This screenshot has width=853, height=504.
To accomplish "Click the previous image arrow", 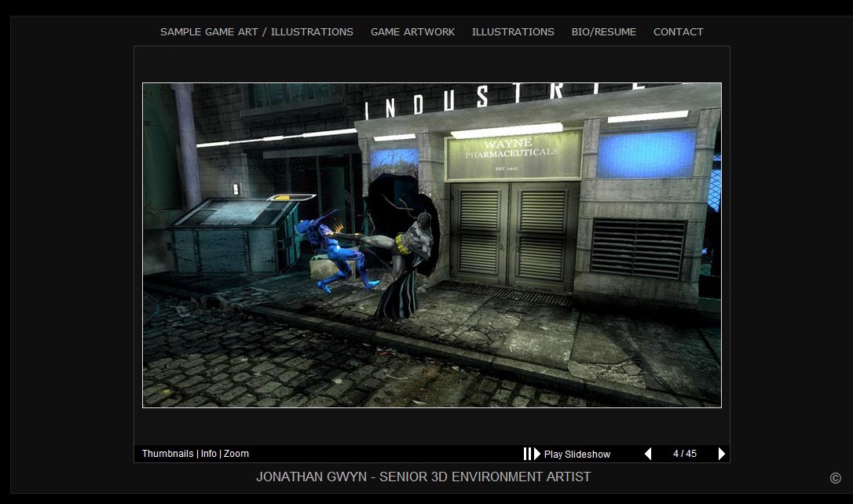I will (648, 454).
